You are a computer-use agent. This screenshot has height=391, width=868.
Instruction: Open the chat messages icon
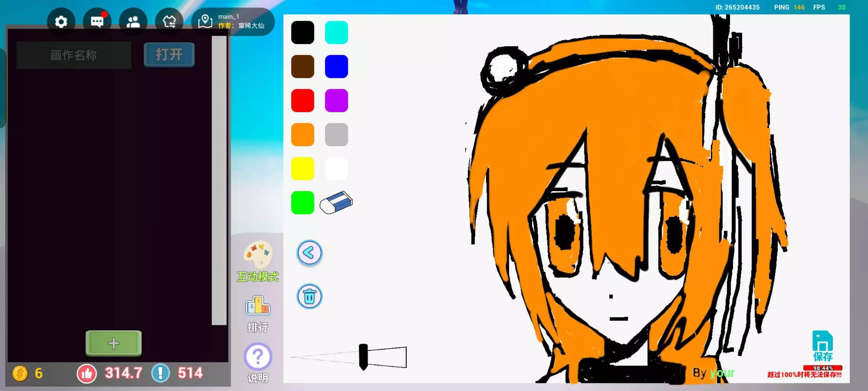(97, 22)
